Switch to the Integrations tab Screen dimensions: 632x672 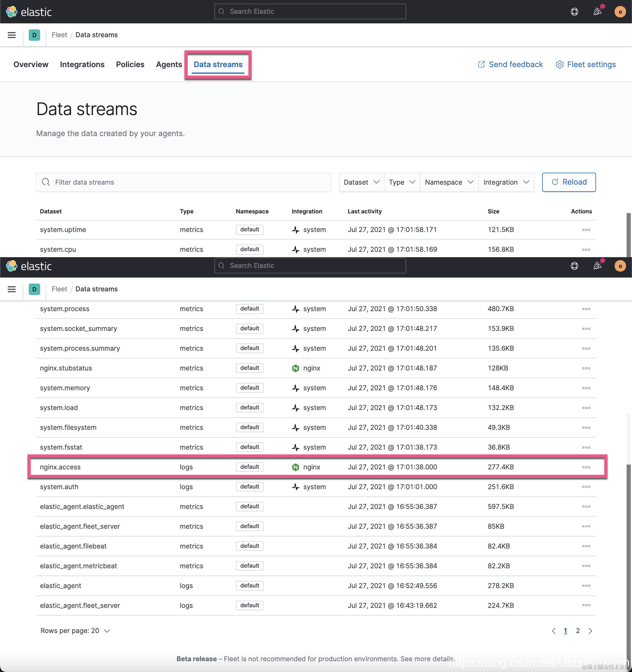pyautogui.click(x=82, y=64)
